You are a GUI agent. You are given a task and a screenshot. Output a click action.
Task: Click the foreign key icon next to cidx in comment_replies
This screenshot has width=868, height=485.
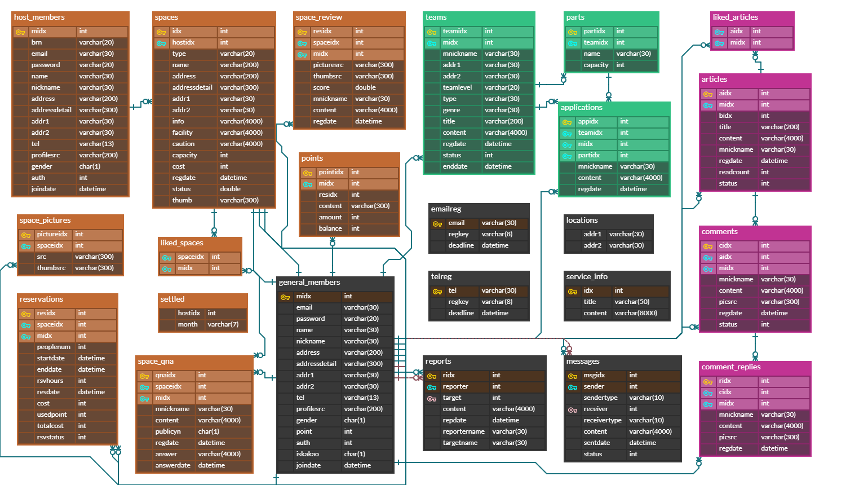[708, 392]
